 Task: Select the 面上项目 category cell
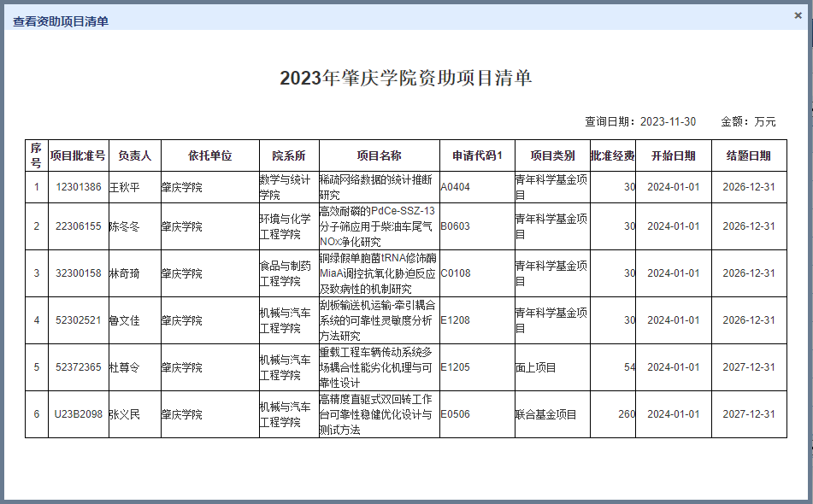pos(535,367)
